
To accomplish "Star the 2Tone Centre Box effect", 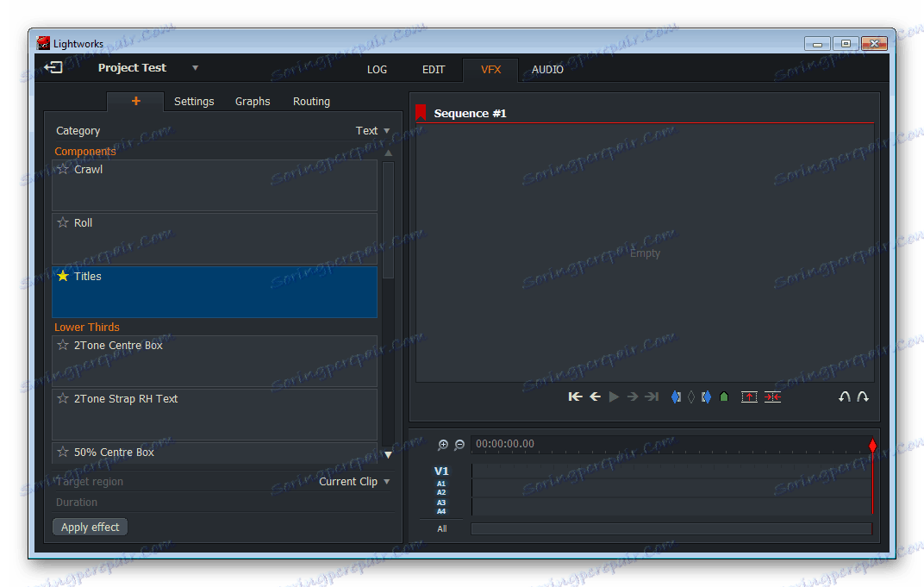I will 63,345.
